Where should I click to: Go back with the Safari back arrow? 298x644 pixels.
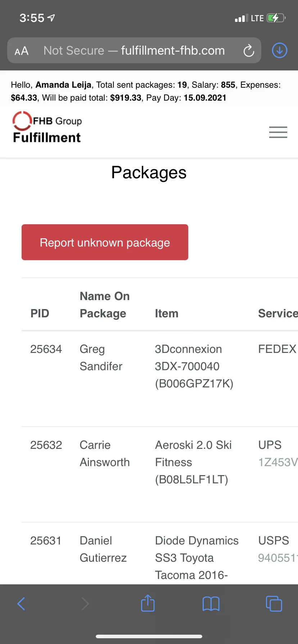click(21, 604)
